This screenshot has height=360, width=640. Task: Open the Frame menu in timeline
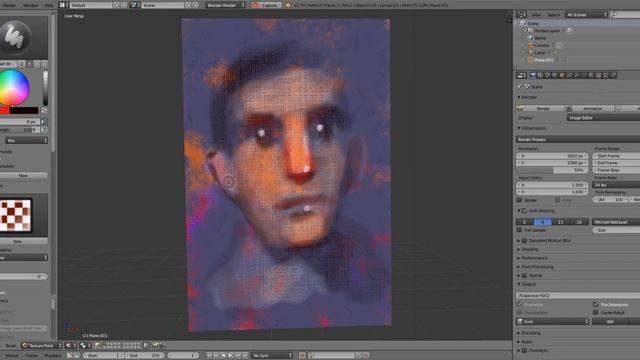pos(32,356)
